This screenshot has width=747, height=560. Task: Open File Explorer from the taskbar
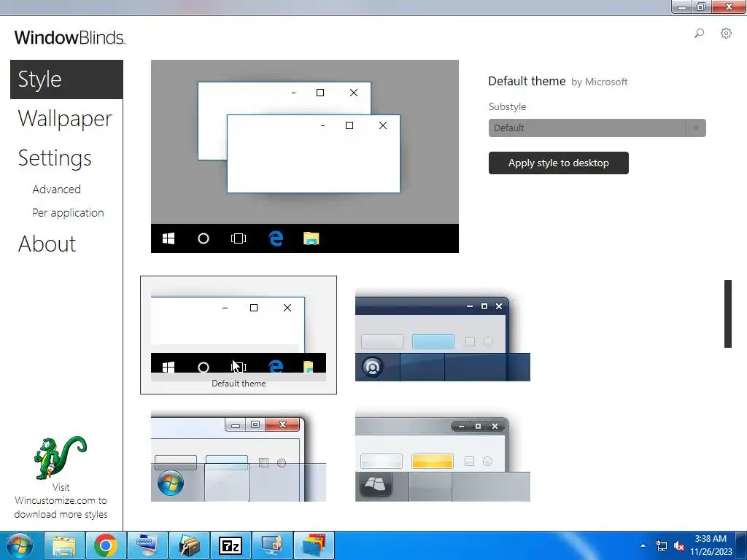point(64,545)
